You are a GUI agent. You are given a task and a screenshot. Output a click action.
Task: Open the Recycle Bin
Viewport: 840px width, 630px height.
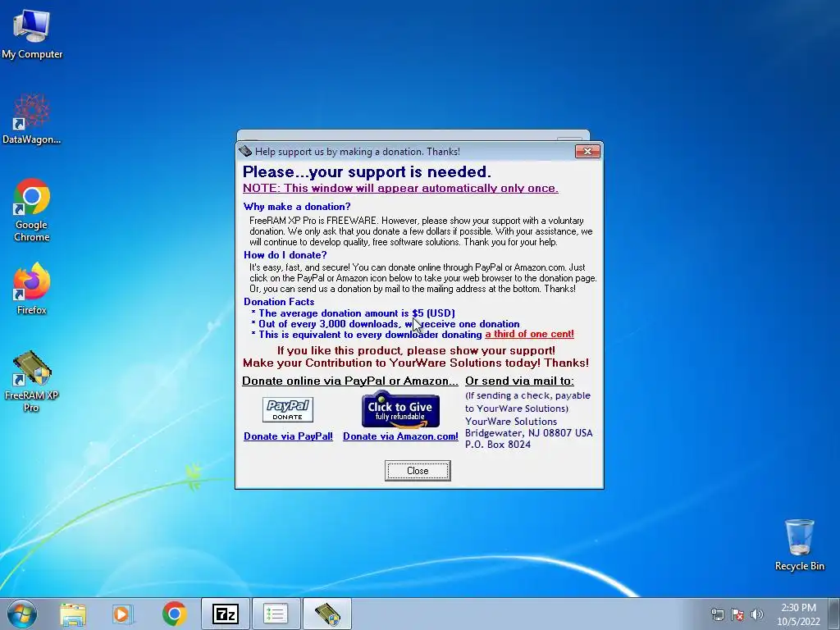[x=799, y=545]
